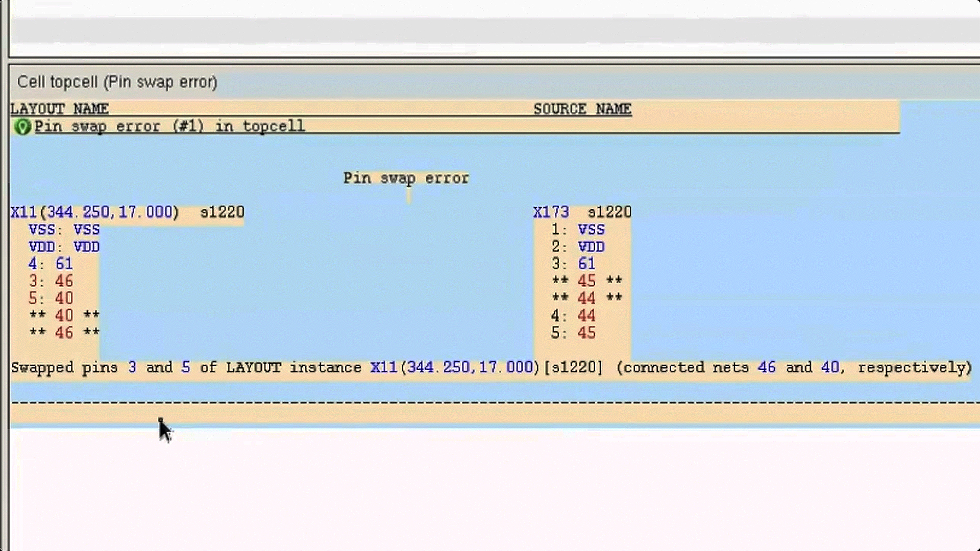Click the X11 reference inside the swapped pins message

(x=383, y=367)
